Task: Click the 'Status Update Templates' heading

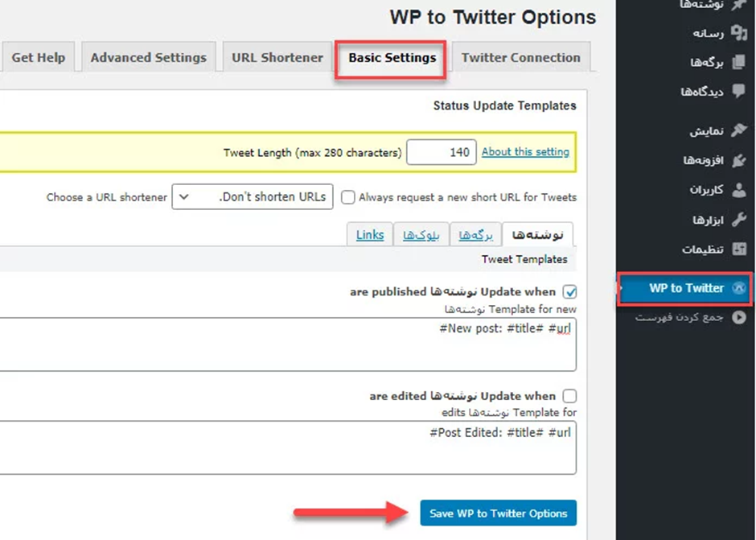Action: coord(504,105)
